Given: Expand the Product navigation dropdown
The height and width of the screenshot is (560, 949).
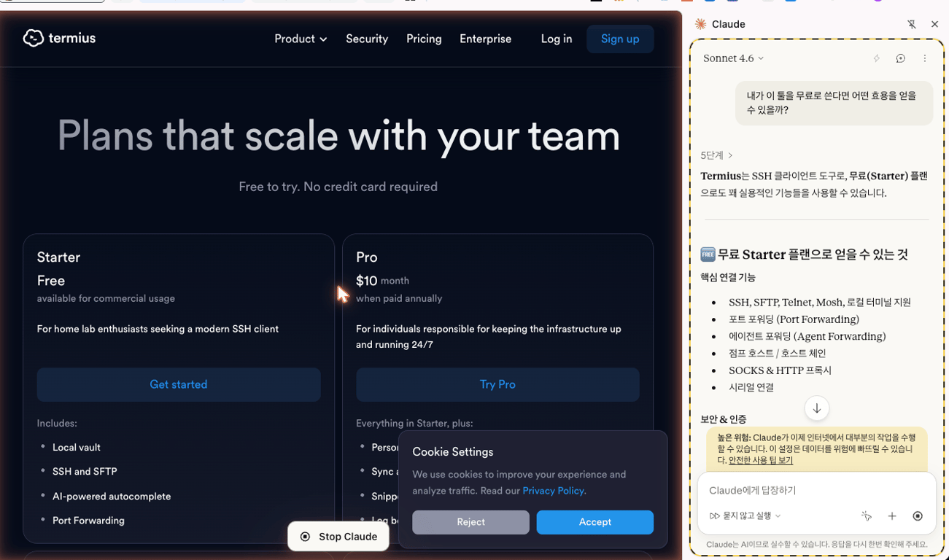Looking at the screenshot, I should click(x=301, y=39).
